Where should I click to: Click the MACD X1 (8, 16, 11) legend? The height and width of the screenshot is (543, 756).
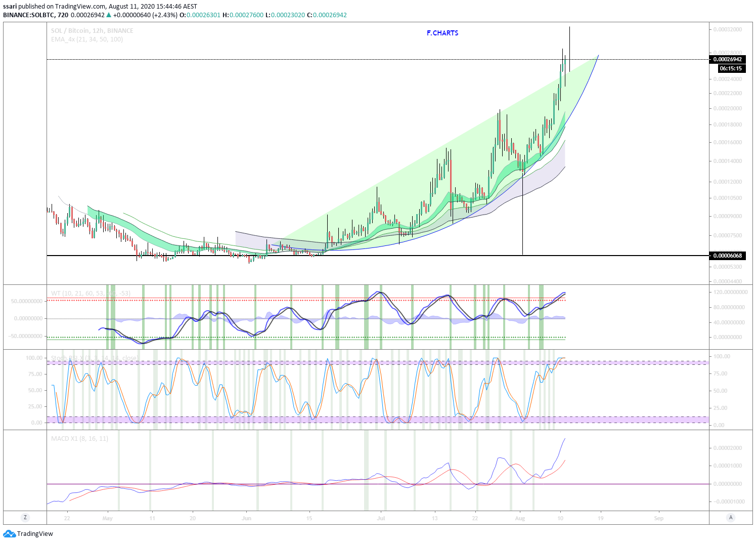click(x=79, y=438)
